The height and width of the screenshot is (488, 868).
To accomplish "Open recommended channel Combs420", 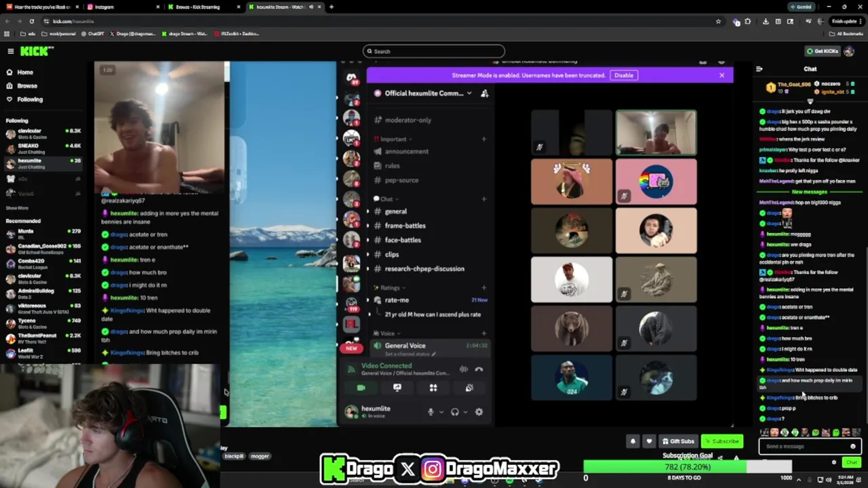I will [43, 264].
